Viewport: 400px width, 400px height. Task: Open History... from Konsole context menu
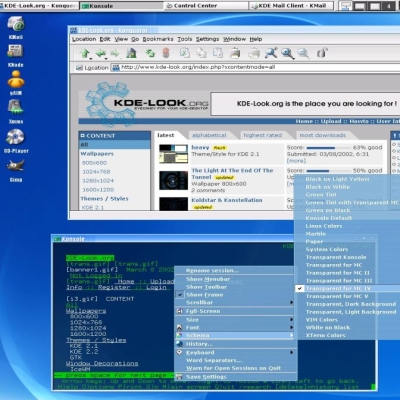[199, 344]
